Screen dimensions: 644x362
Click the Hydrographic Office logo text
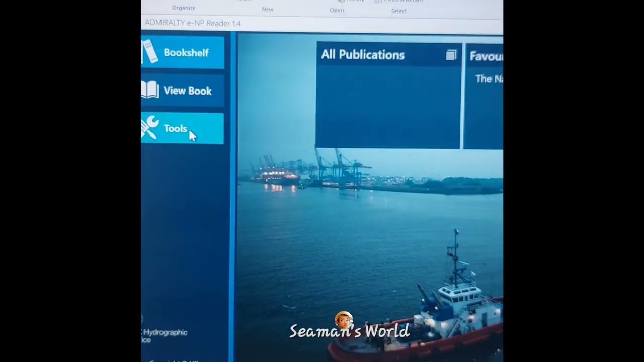[164, 336]
